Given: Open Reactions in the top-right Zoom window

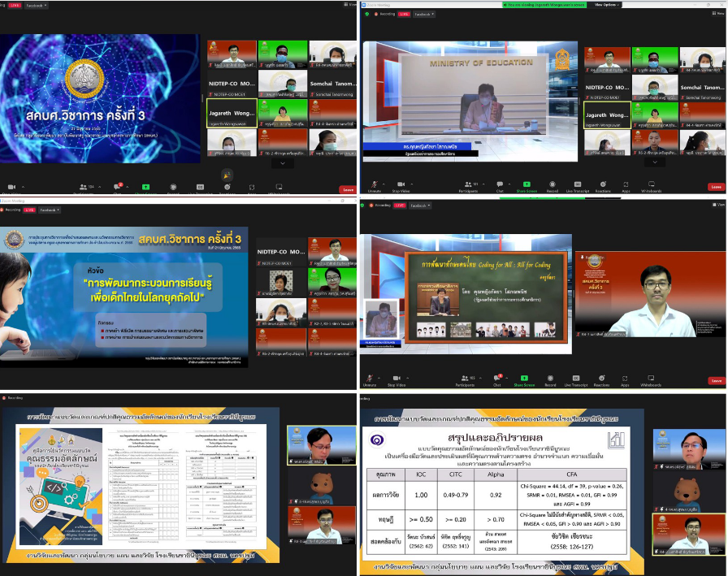Looking at the screenshot, I should tap(603, 186).
